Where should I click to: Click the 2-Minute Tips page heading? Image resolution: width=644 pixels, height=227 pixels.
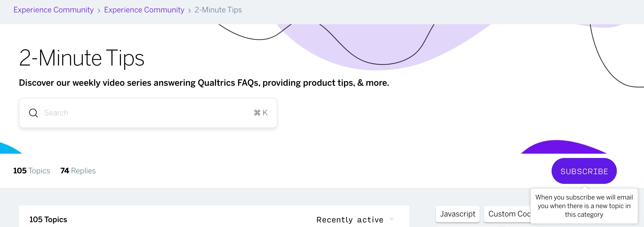pos(82,58)
